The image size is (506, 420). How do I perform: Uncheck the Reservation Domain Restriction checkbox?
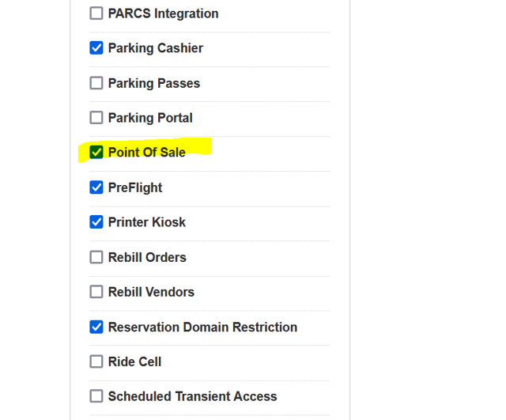[x=96, y=327]
